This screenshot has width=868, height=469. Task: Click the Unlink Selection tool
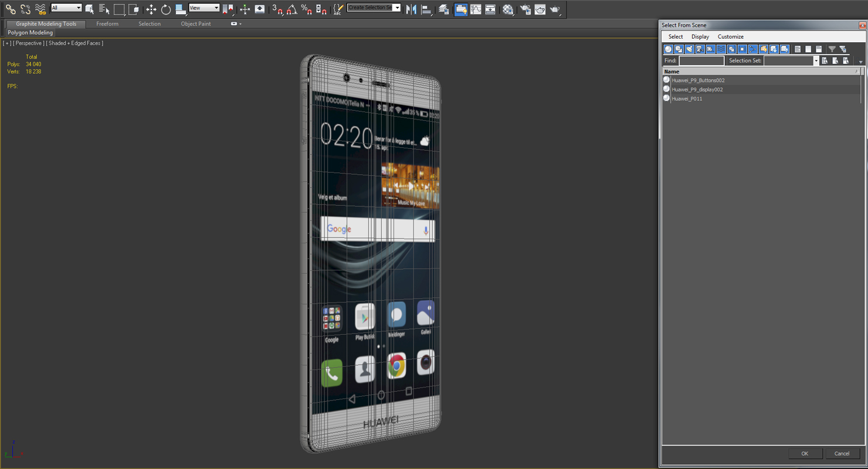coord(25,9)
